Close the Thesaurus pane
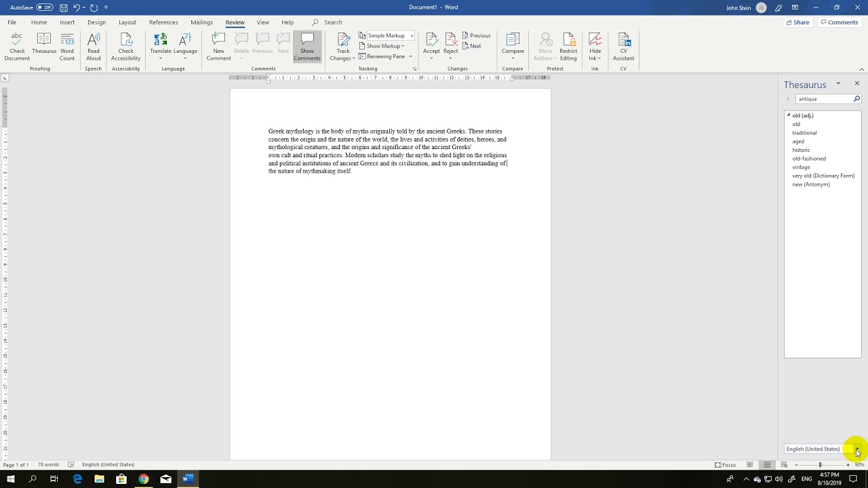This screenshot has height=488, width=868. click(x=856, y=83)
